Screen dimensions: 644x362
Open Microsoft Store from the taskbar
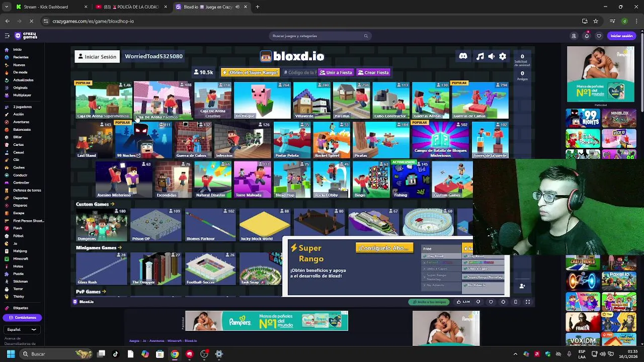[x=159, y=354]
